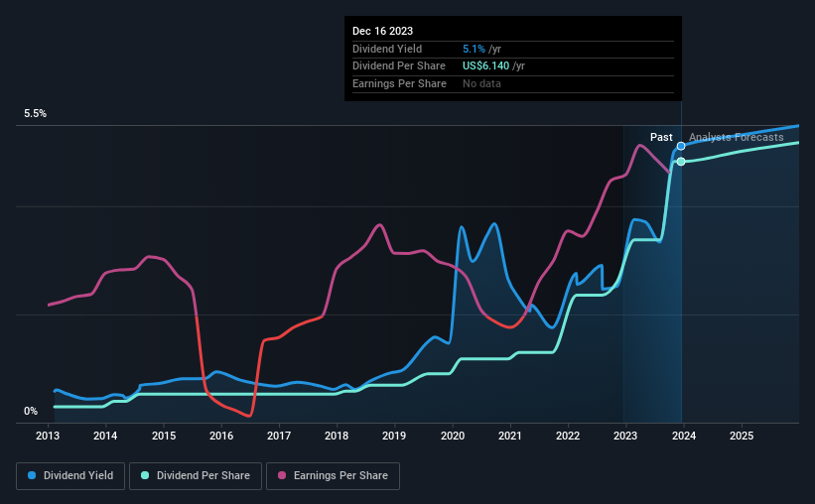
Task: Click the Analysts Forecasts label
Action: 736,137
